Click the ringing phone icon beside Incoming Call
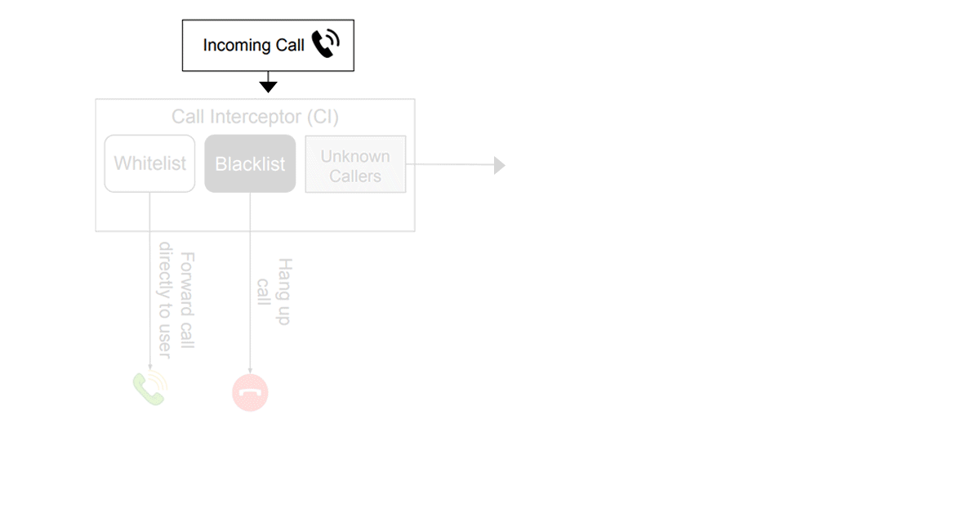This screenshot has height=513, width=980. pos(326,44)
